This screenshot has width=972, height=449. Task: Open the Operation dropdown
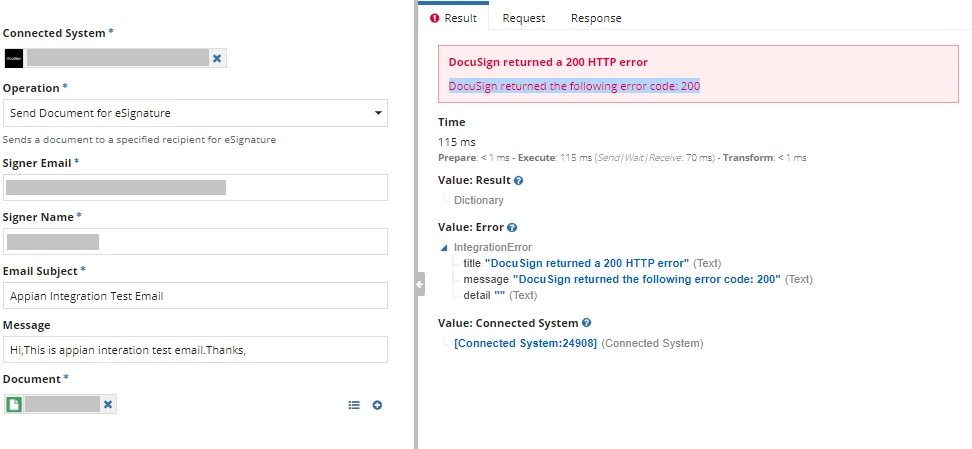point(195,113)
